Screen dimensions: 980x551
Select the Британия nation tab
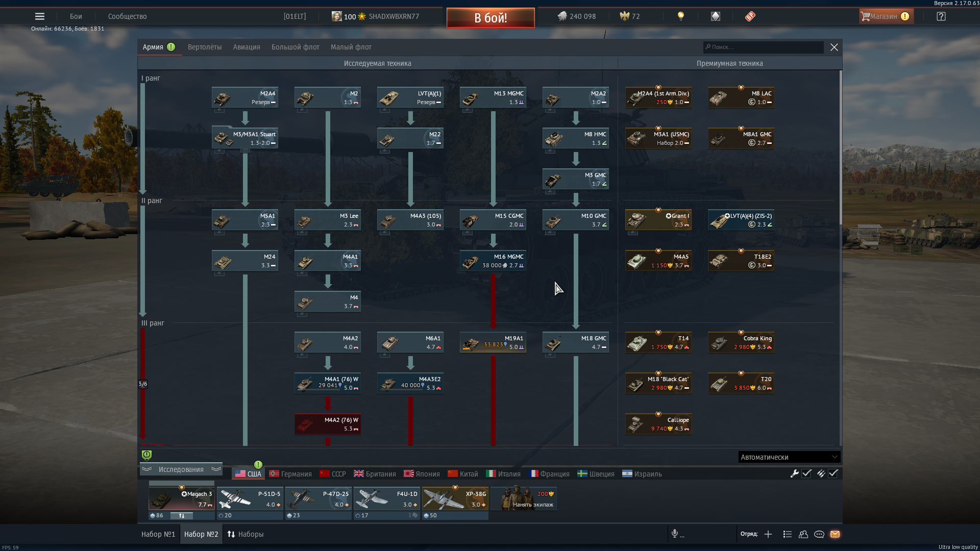(375, 474)
